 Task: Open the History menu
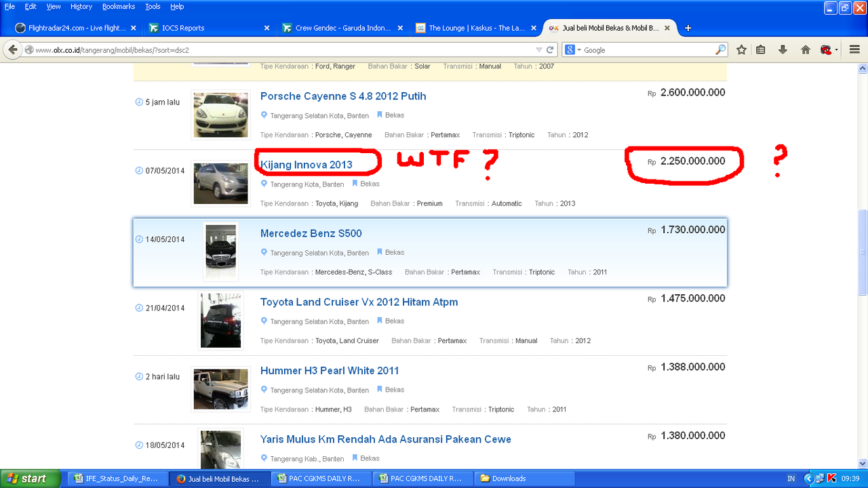pyautogui.click(x=81, y=6)
